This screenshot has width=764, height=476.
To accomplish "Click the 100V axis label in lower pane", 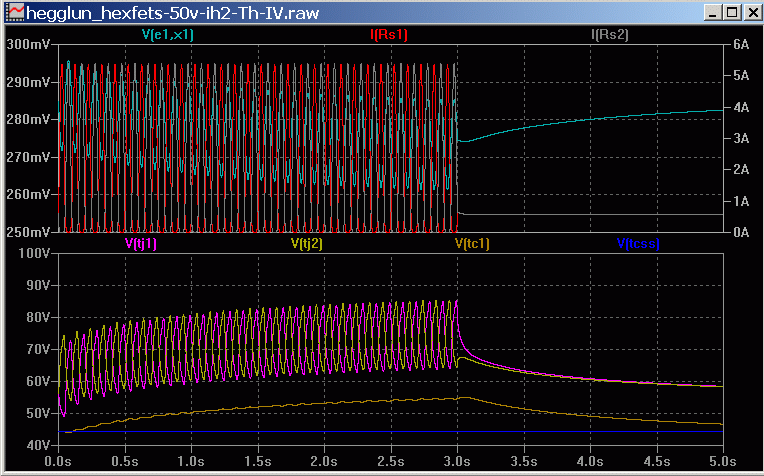I will tap(34, 253).
